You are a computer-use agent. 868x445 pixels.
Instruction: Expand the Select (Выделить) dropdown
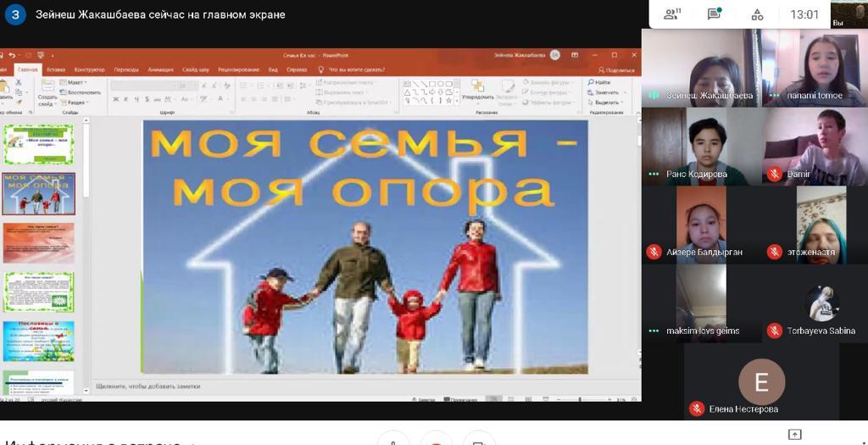623,102
